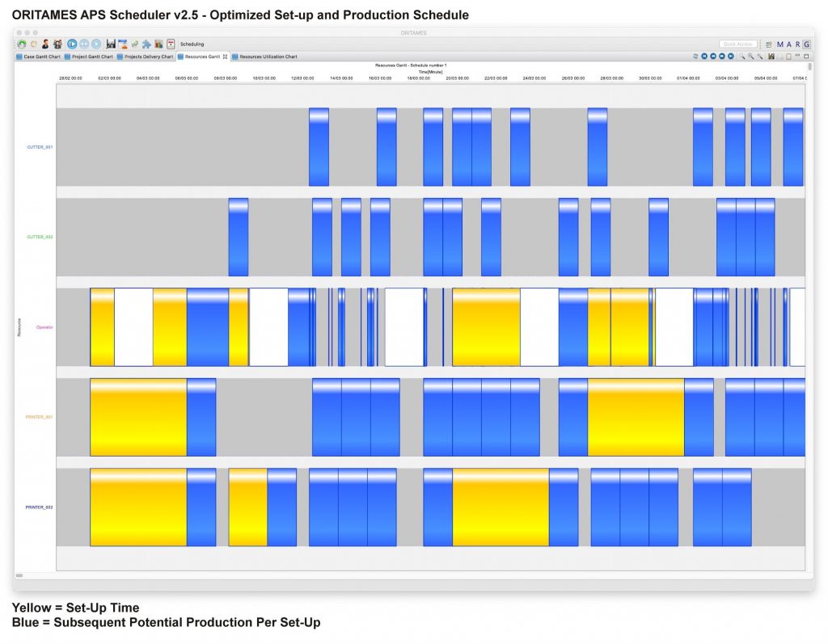Click first blue production block in CUTTER_001 row

click(319, 147)
